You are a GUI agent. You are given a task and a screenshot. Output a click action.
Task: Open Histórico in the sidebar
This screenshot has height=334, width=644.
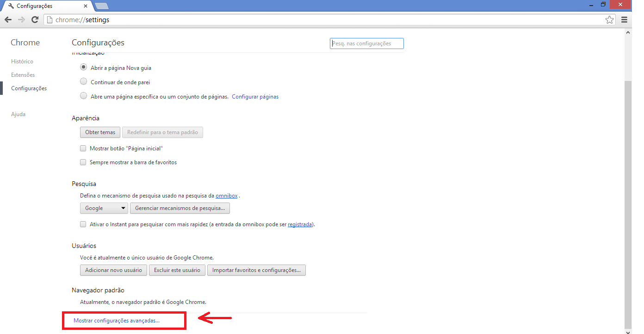[22, 62]
